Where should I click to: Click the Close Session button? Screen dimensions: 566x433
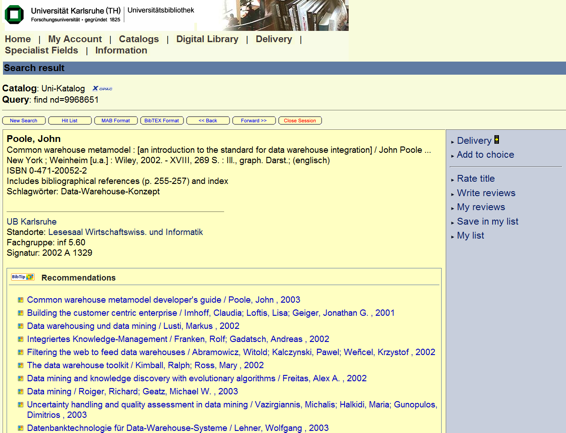pos(300,121)
